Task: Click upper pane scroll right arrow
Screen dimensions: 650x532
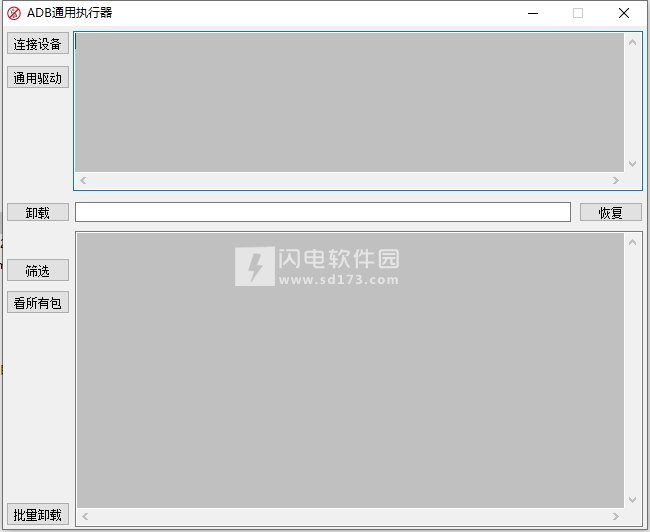Action: pyautogui.click(x=616, y=180)
